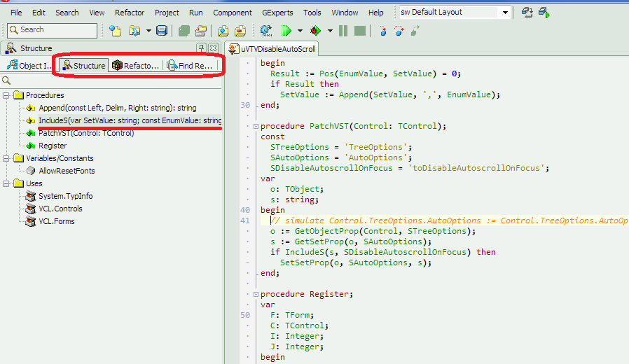Collapse the procedure Register code fold marker

256,294
